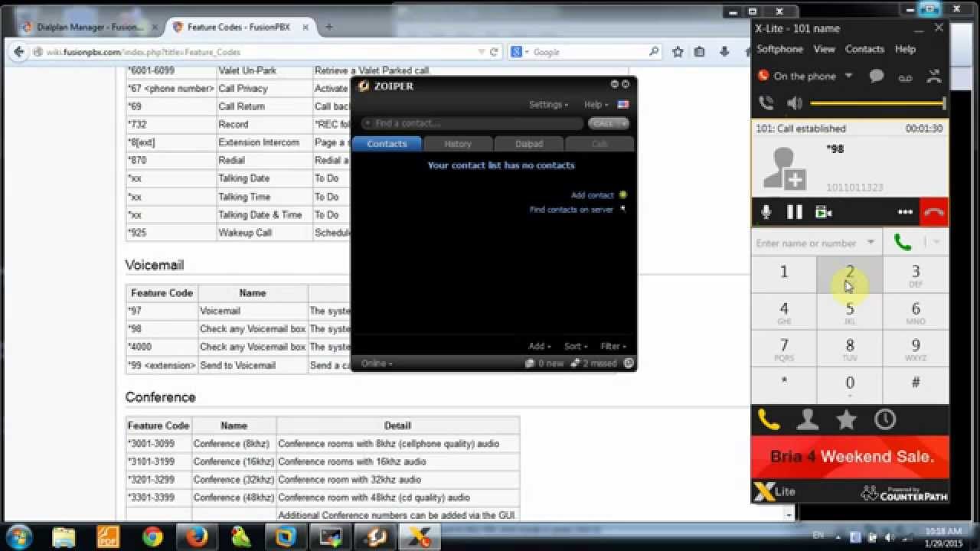Click Zoiper 2 missed calls indicator
Image resolution: width=980 pixels, height=551 pixels.
tap(594, 364)
